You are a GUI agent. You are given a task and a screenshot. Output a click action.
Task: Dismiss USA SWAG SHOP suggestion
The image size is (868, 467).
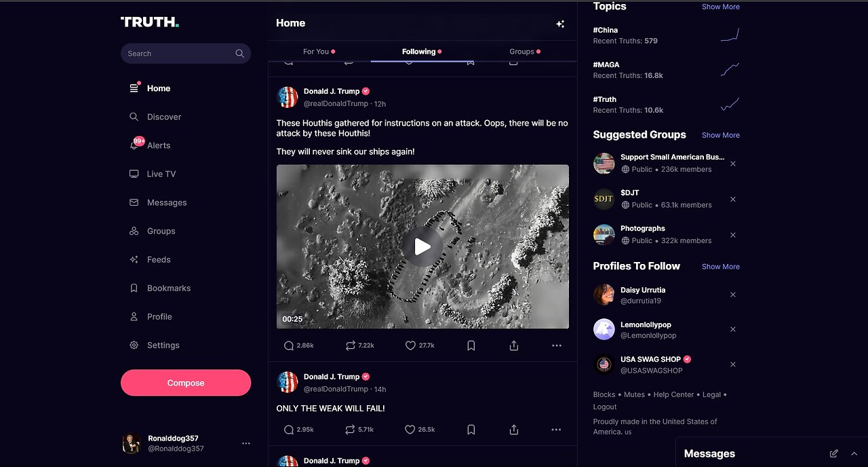(733, 365)
